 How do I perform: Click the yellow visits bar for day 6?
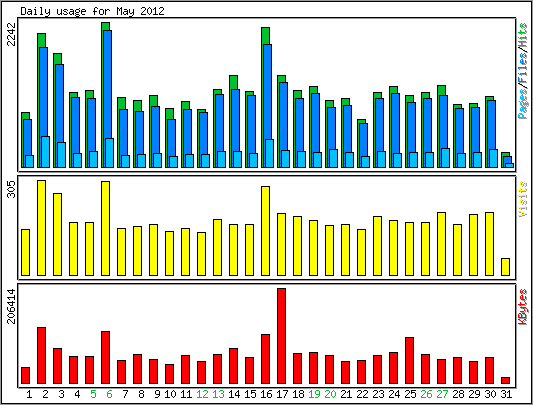point(105,228)
